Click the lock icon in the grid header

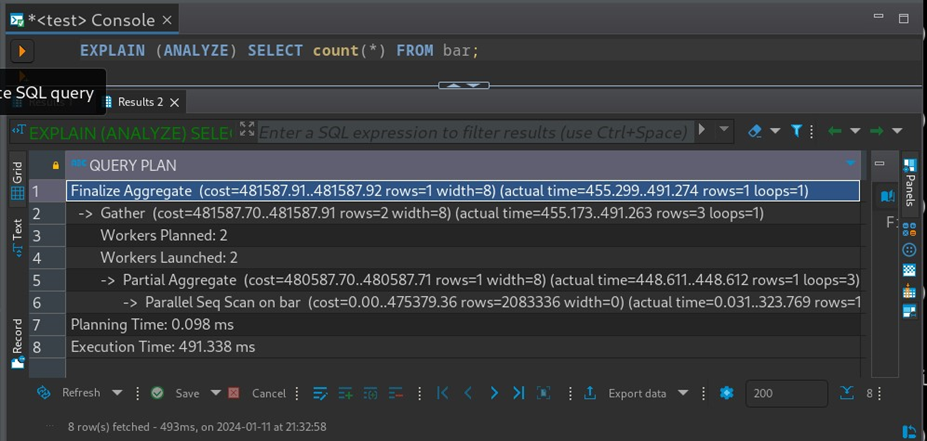pos(56,166)
